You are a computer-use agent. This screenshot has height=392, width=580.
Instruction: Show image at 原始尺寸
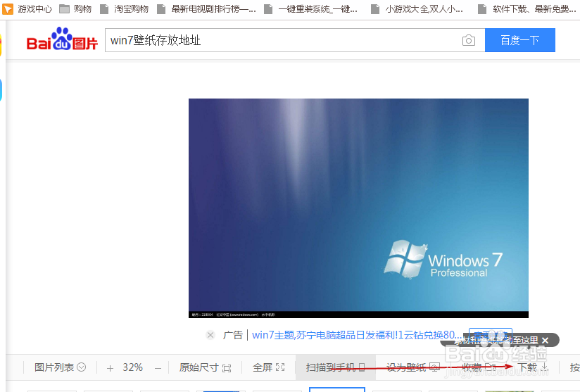click(205, 367)
